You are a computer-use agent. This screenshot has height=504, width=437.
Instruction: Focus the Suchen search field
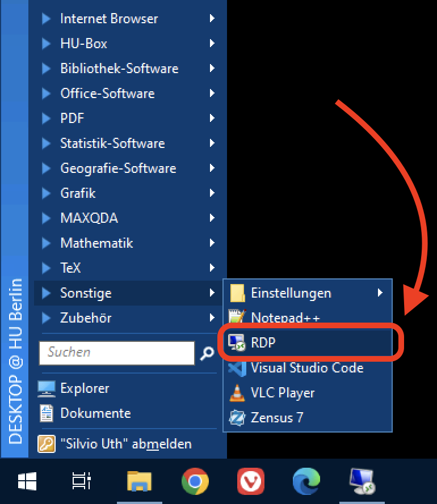click(117, 353)
